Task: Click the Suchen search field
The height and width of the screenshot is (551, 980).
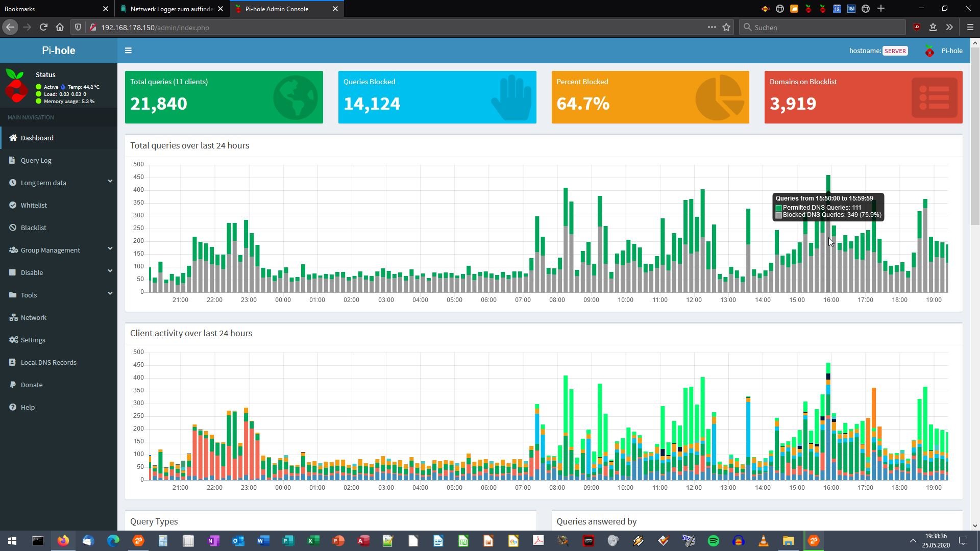Action: pos(822,28)
